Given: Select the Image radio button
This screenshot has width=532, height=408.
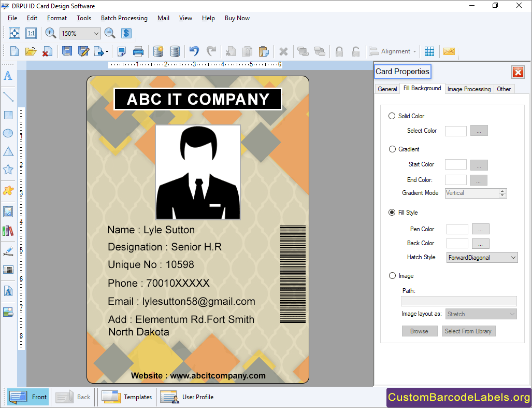Looking at the screenshot, I should 392,276.
